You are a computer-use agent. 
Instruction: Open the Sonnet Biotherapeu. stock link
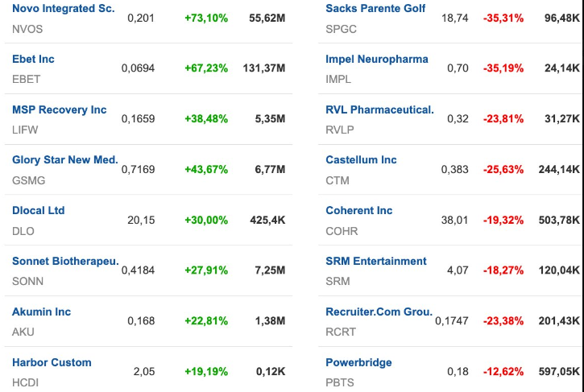point(65,262)
